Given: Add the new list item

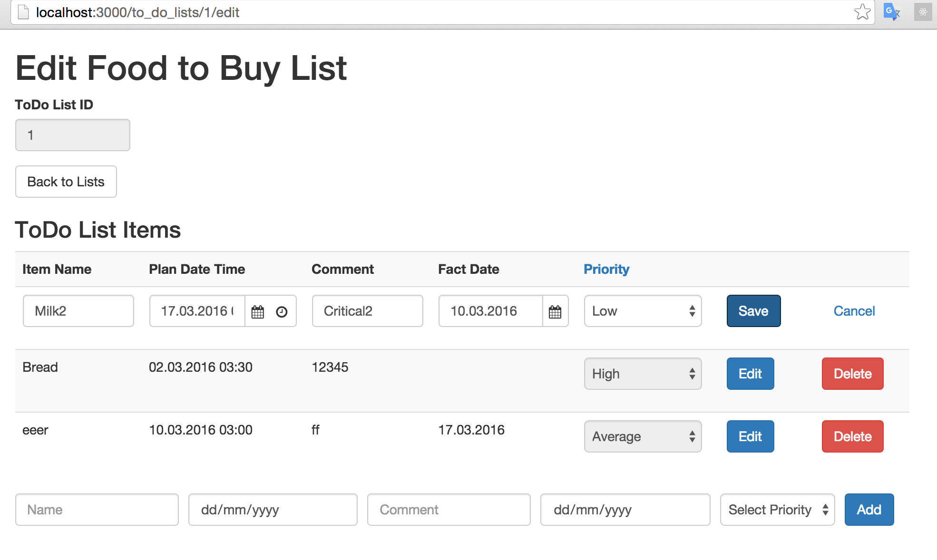Looking at the screenshot, I should click(869, 510).
